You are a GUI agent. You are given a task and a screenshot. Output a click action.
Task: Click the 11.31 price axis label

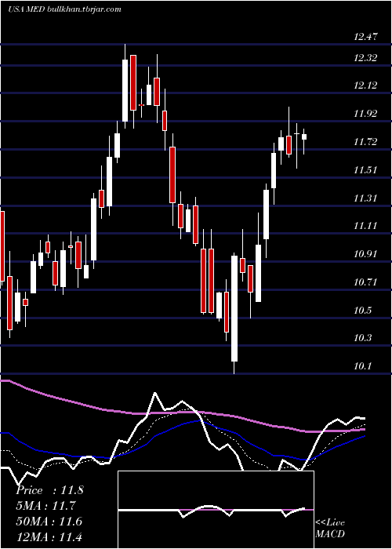[x=365, y=198]
